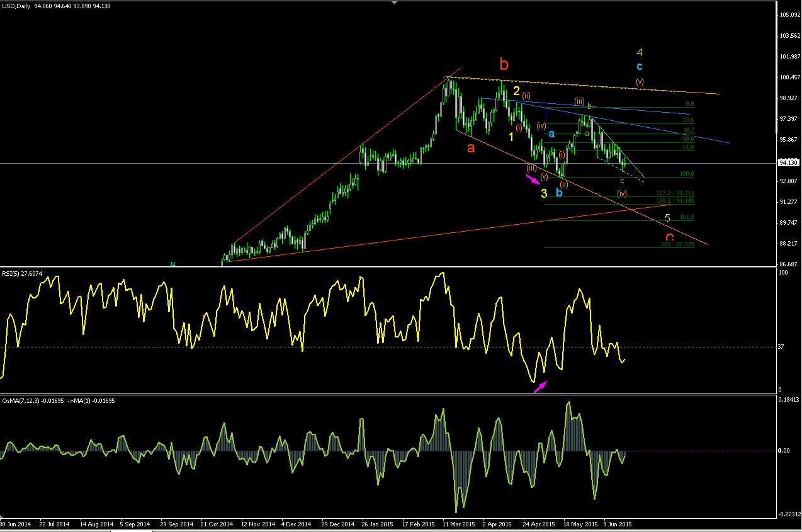Click the 5 Sep 2014 date label
This screenshot has width=802, height=532.
click(136, 524)
